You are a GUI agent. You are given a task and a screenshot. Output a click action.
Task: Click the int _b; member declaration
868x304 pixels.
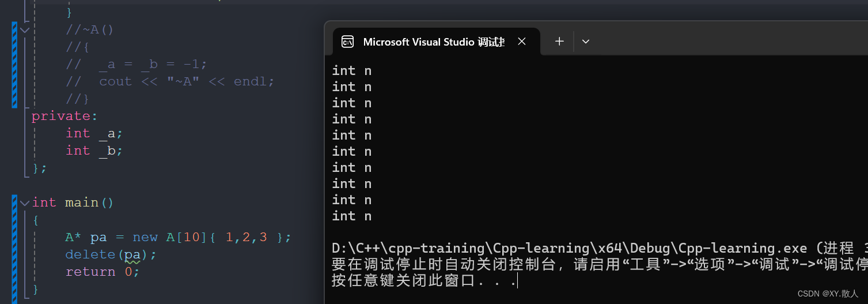click(x=94, y=151)
